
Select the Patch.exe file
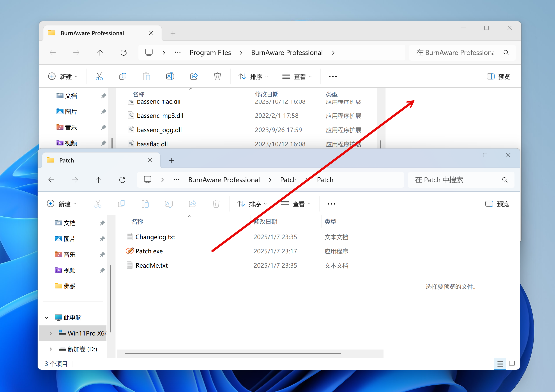pos(149,251)
